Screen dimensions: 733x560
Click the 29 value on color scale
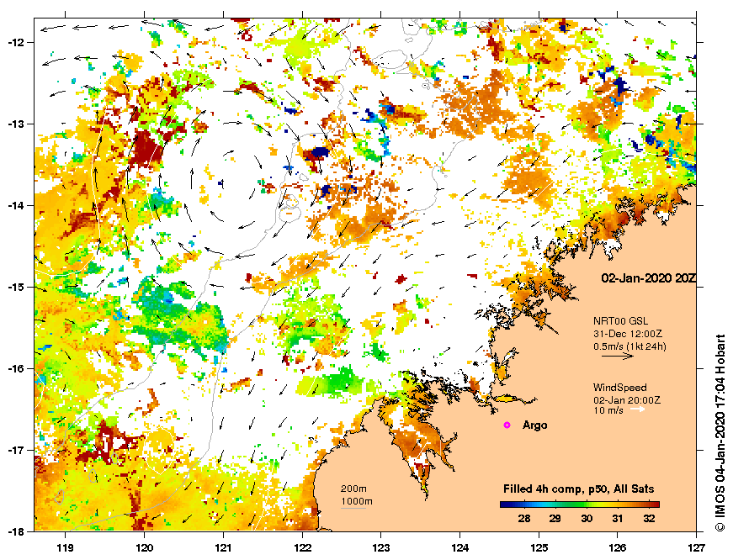click(555, 519)
